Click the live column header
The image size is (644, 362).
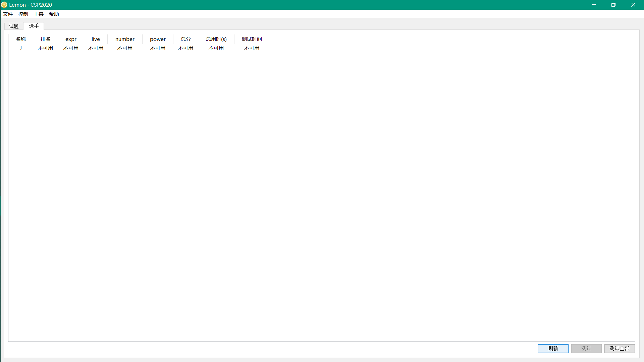[x=96, y=39]
